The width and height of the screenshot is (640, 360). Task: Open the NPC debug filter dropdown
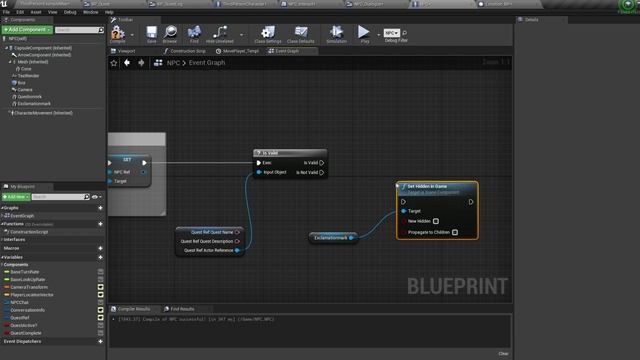pyautogui.click(x=391, y=33)
